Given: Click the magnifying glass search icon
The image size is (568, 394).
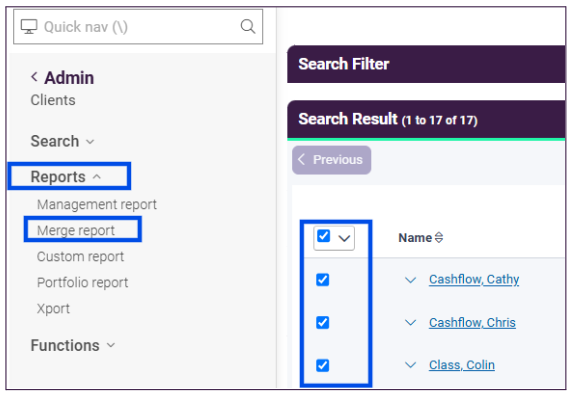Looking at the screenshot, I should (x=248, y=26).
